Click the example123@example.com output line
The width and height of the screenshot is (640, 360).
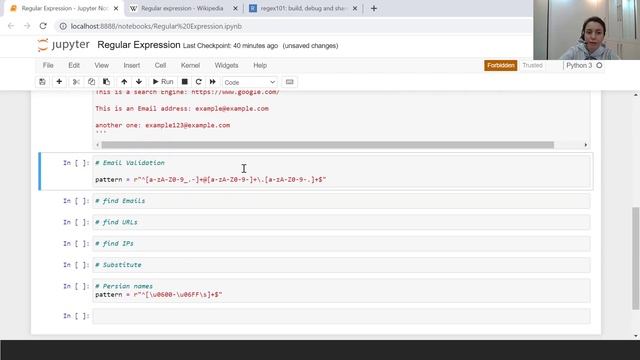(162, 125)
